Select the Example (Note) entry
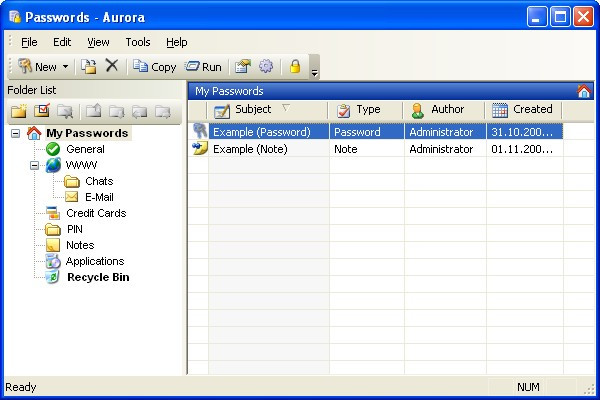Viewport: 600px width, 400px height. point(377,149)
